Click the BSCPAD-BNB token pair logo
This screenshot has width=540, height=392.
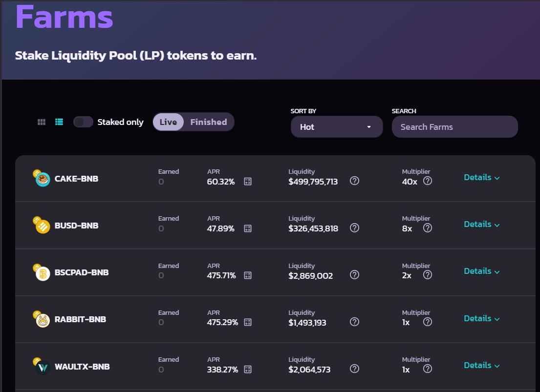click(42, 273)
